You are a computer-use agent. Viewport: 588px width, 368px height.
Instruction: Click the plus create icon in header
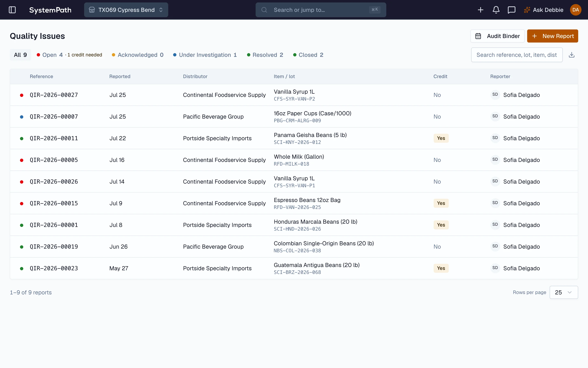coord(480,10)
